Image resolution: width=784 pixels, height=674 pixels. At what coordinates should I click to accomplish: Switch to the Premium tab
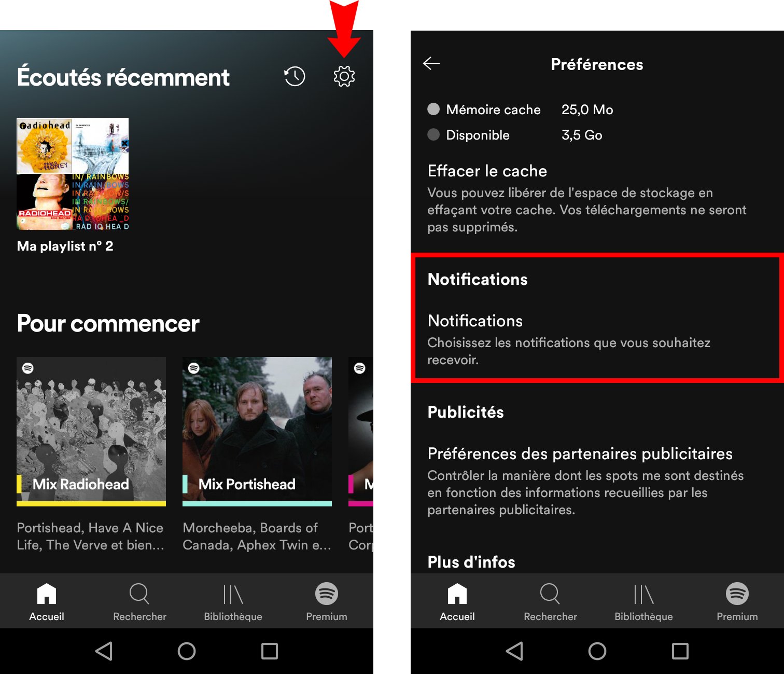[x=326, y=602]
